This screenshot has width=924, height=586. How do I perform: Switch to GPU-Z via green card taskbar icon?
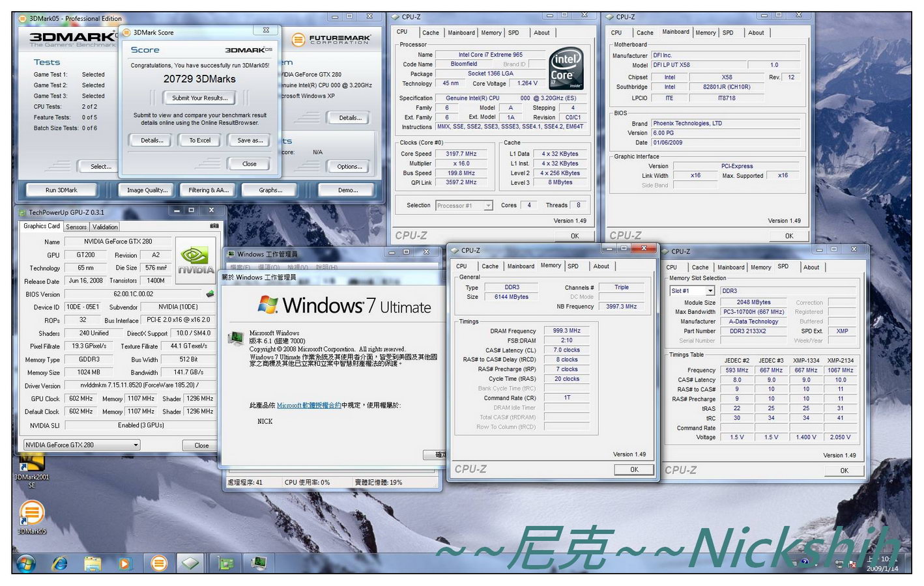[226, 563]
